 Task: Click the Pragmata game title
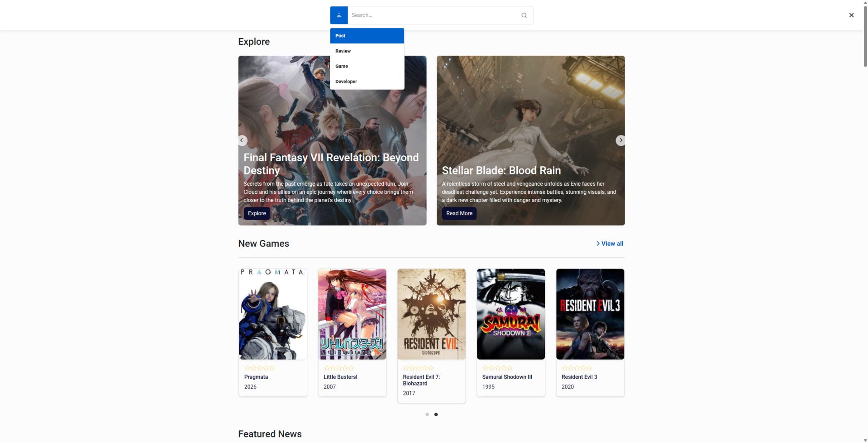256,377
